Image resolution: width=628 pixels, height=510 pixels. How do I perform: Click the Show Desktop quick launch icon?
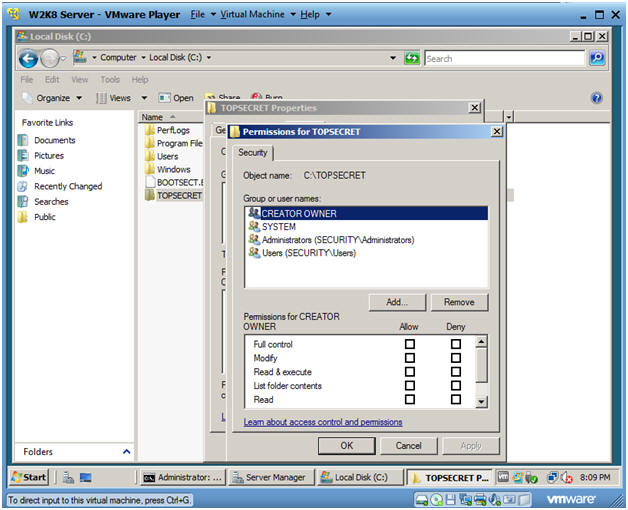[x=86, y=478]
